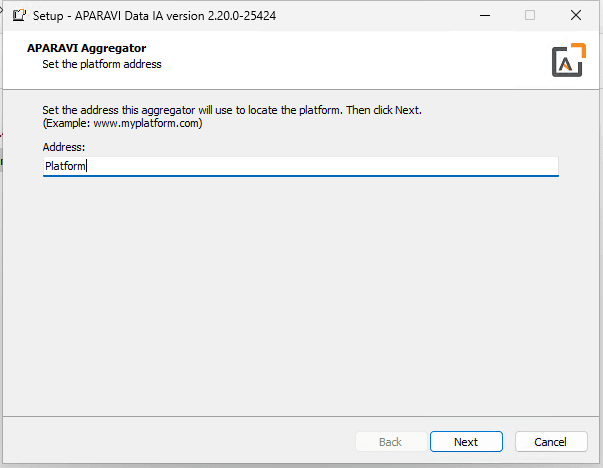The height and width of the screenshot is (468, 603).
Task: Click the Setup installer icon in title bar
Action: [19, 15]
